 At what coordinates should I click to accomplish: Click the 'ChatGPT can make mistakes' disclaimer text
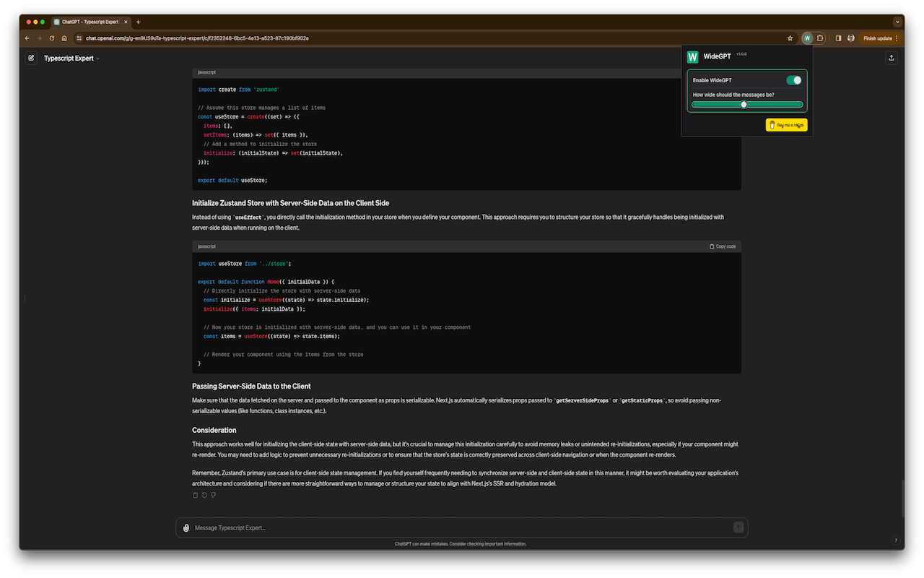point(461,543)
